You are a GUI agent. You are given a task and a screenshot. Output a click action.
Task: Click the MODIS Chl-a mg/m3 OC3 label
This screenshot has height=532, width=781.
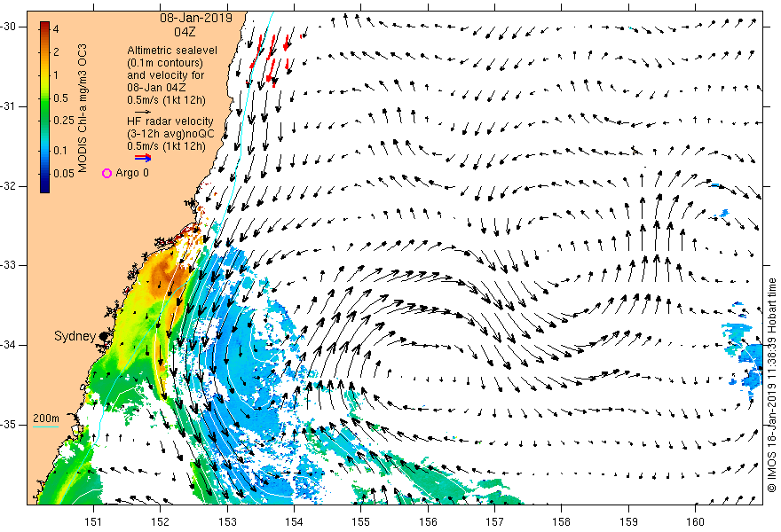tap(83, 108)
